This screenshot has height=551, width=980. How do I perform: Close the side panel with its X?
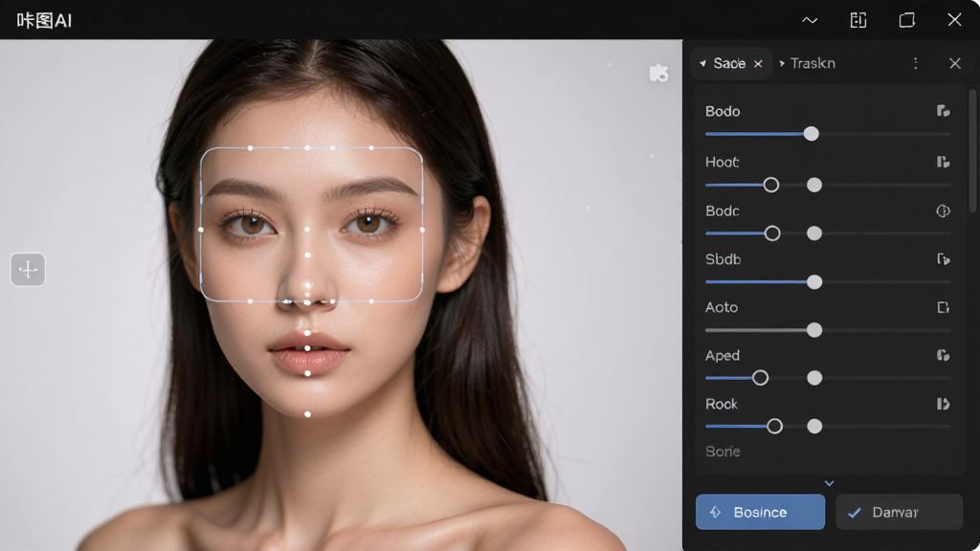[955, 63]
